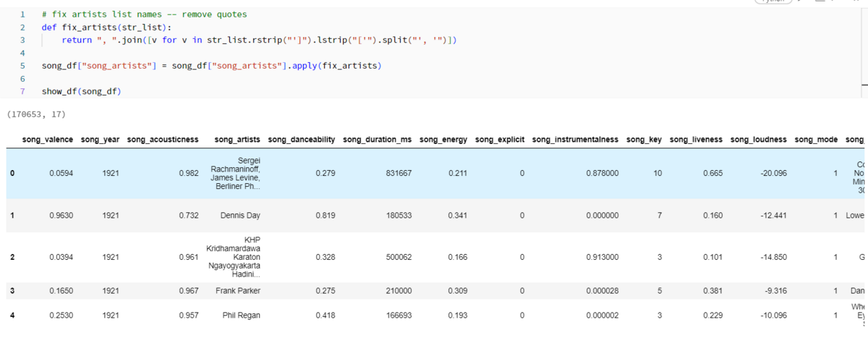
Task: Click duration value 210000
Action: (399, 291)
